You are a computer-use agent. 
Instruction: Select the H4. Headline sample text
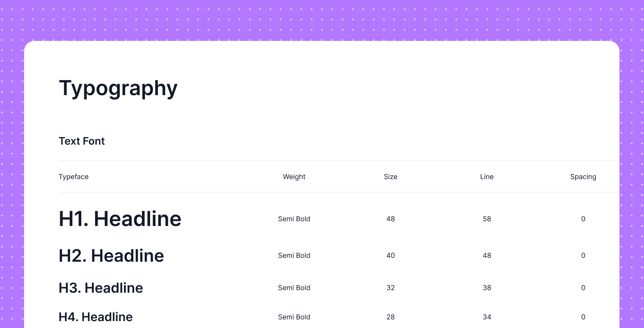tap(96, 317)
